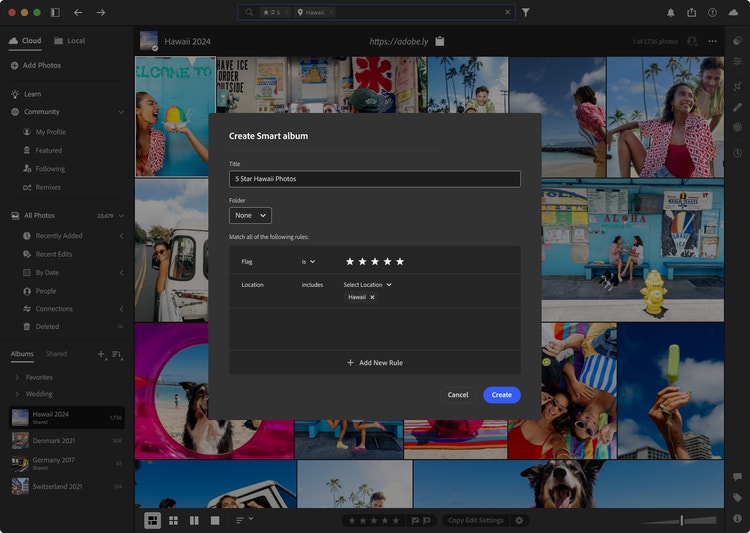This screenshot has width=750, height=533.
Task: Click Add Photos
Action: pyautogui.click(x=36, y=66)
